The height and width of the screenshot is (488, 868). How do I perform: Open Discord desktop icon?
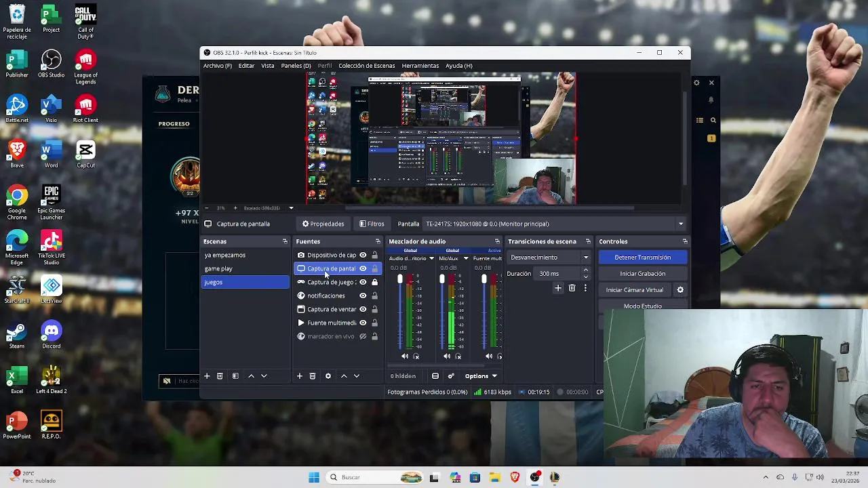pyautogui.click(x=52, y=335)
